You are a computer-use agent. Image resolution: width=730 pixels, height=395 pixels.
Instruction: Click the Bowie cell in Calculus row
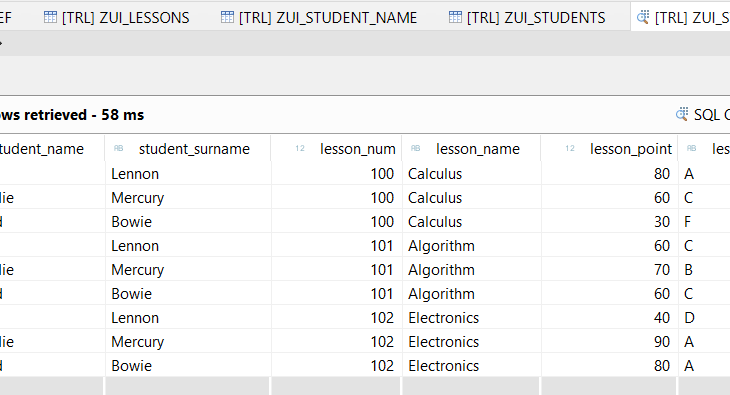tap(188, 222)
